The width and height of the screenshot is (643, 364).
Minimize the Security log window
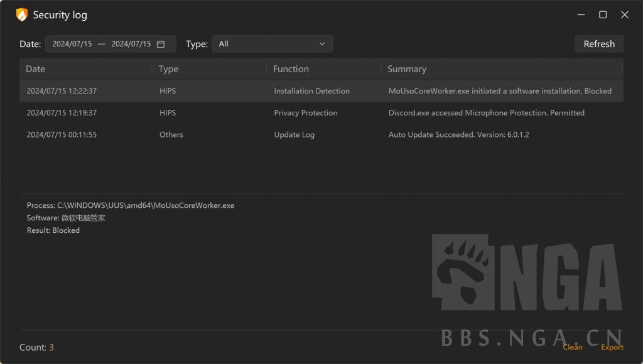click(x=581, y=14)
